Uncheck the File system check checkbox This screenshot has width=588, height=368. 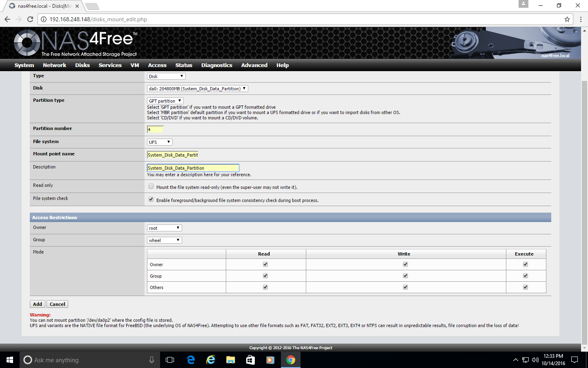click(151, 200)
